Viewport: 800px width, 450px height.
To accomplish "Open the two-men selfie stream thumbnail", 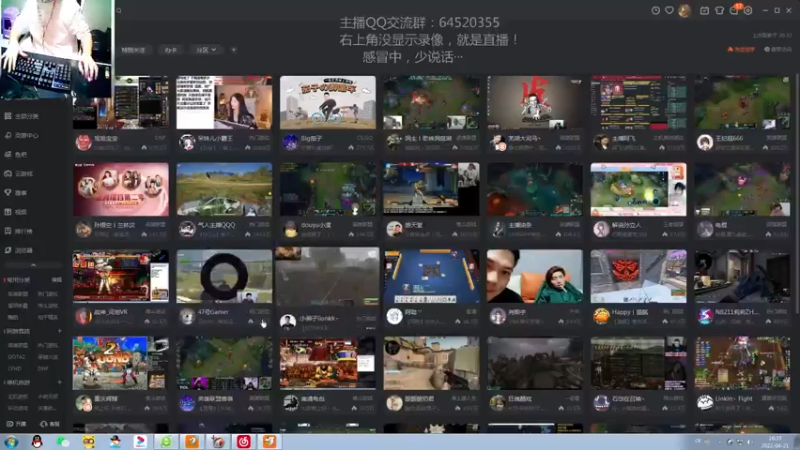I will tap(535, 276).
